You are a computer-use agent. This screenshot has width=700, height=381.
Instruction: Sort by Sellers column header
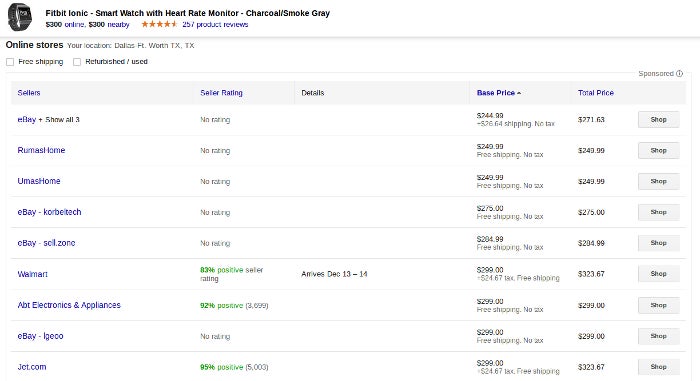(29, 93)
